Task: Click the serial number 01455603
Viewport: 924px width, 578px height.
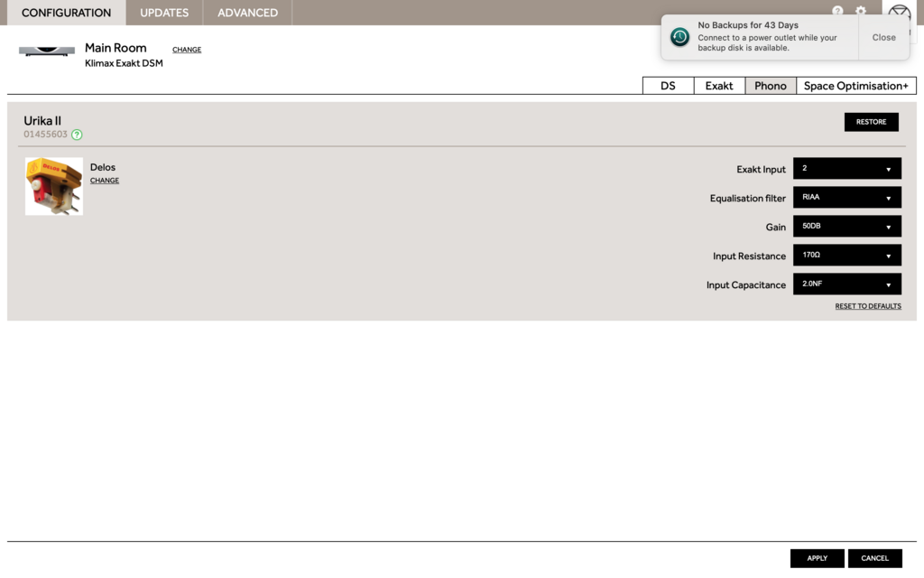Action: pyautogui.click(x=45, y=135)
